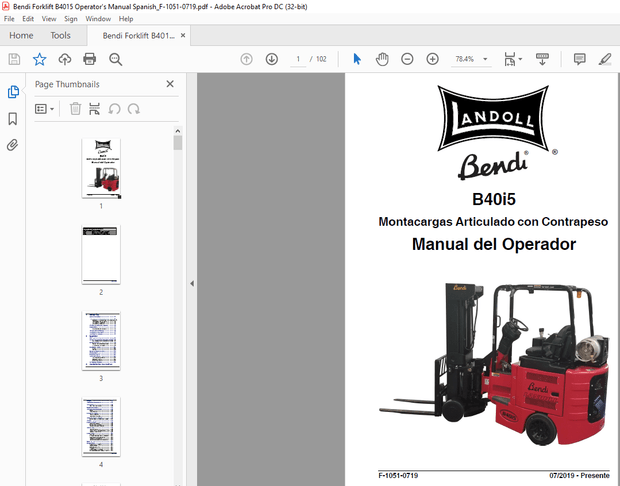Viewport: 620px width, 486px height.
Task: Expand the fit page tool dropdown arrow
Action: point(520,59)
